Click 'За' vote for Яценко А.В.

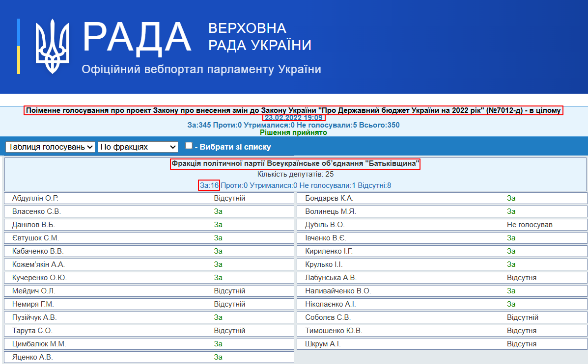point(218,357)
